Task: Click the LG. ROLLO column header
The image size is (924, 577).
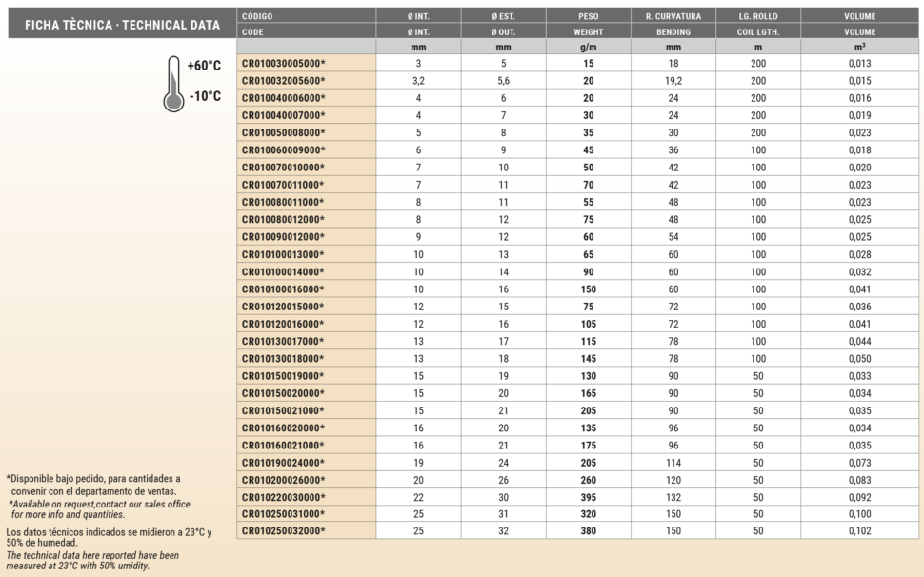Action: pyautogui.click(x=757, y=16)
